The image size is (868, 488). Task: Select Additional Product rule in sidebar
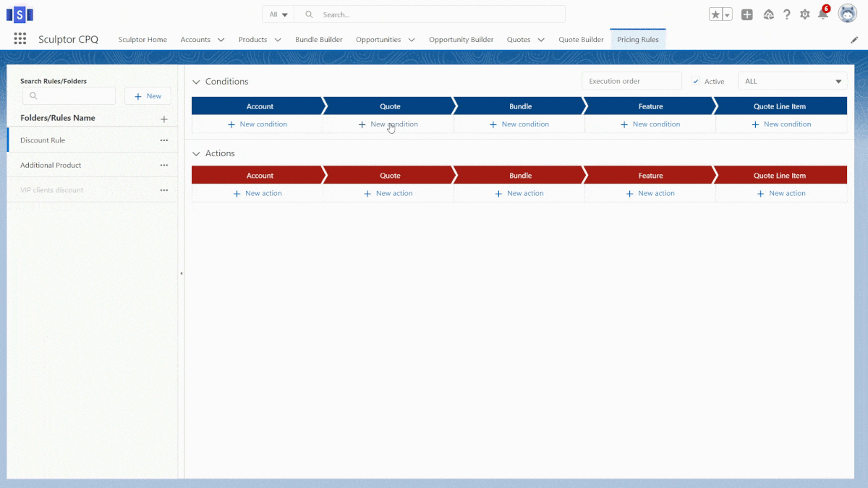51,166
